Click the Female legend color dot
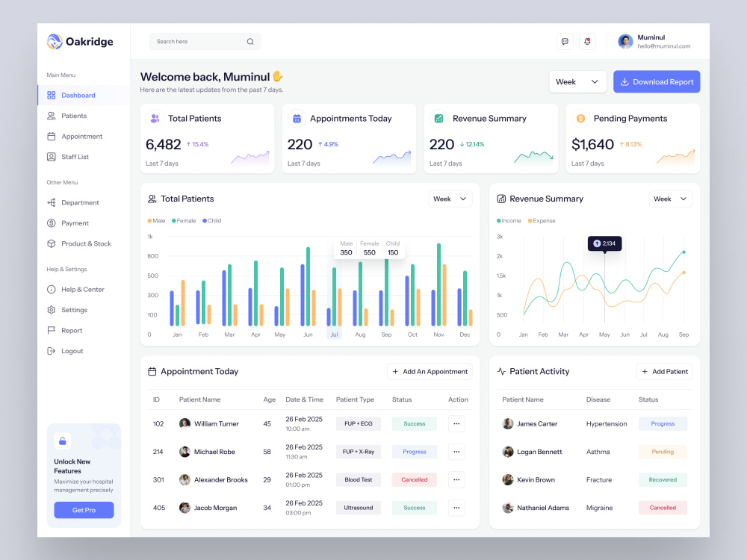Viewport: 747px width, 560px height. point(174,220)
